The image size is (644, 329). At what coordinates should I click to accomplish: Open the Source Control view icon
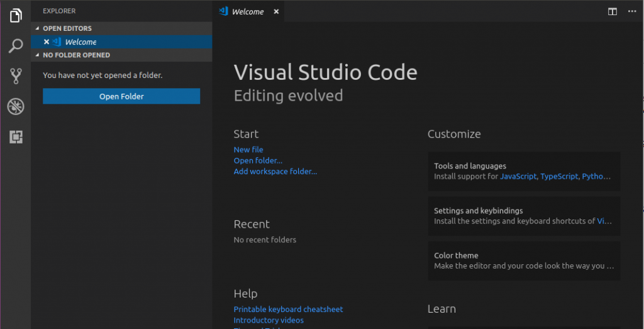click(16, 76)
